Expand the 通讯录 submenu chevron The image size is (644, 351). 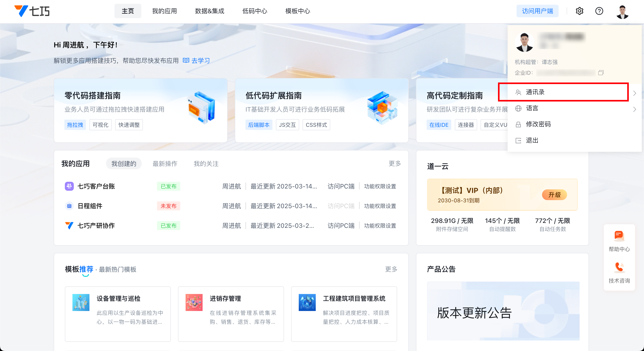(x=635, y=93)
